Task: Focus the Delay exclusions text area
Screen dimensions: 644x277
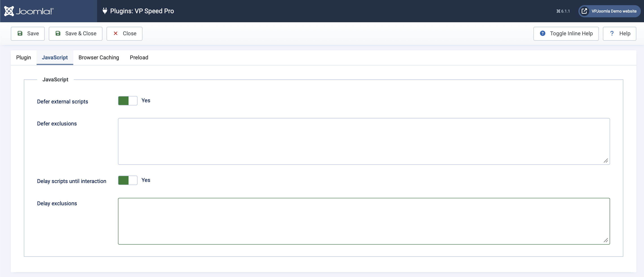Action: click(364, 221)
